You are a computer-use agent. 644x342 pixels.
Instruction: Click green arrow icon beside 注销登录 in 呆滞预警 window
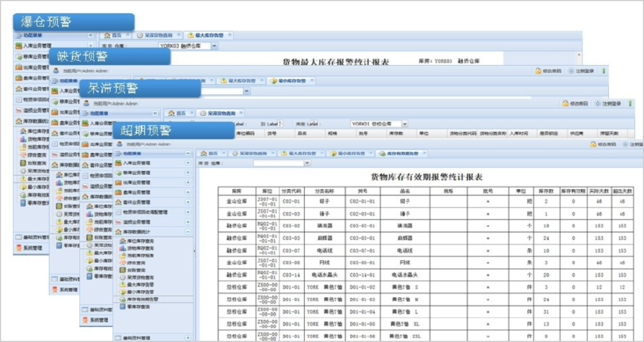click(631, 103)
